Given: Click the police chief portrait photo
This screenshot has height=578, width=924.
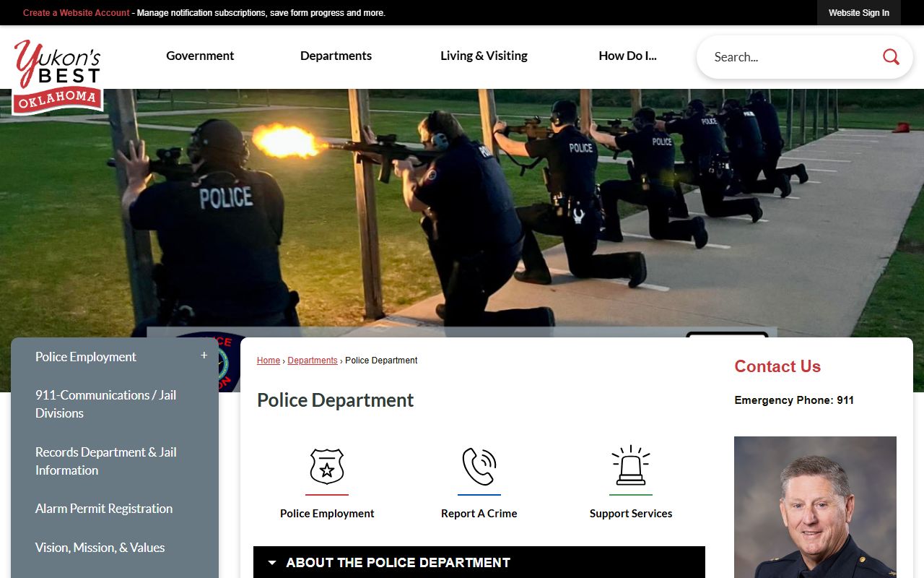Looking at the screenshot, I should (x=815, y=506).
